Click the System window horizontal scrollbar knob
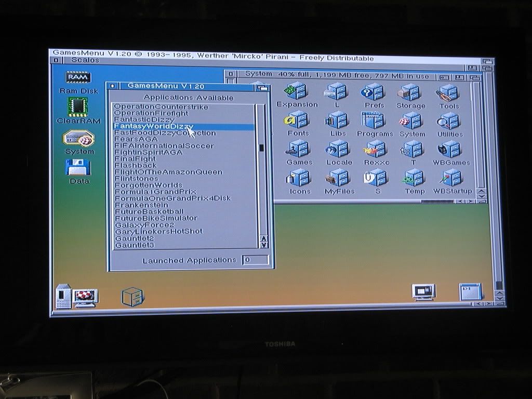This screenshot has width=532, height=399. coord(437,202)
